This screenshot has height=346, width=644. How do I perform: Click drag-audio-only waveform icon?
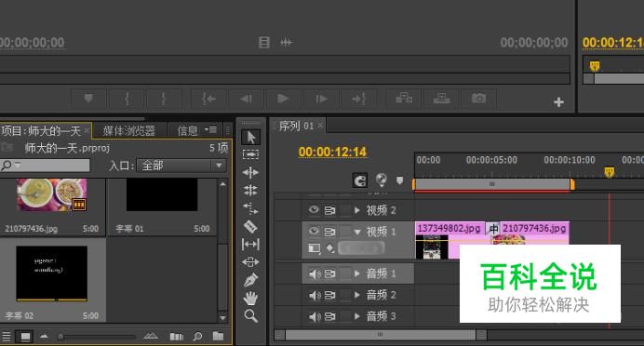[x=287, y=42]
